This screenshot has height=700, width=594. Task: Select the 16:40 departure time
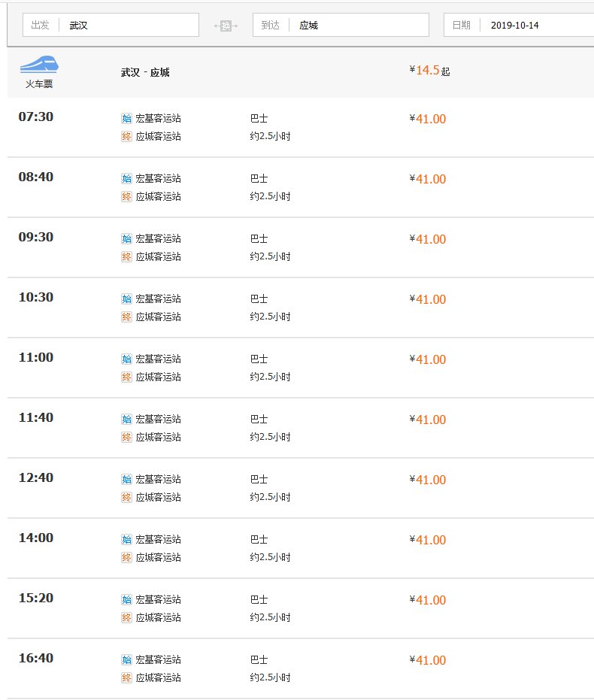(x=35, y=658)
